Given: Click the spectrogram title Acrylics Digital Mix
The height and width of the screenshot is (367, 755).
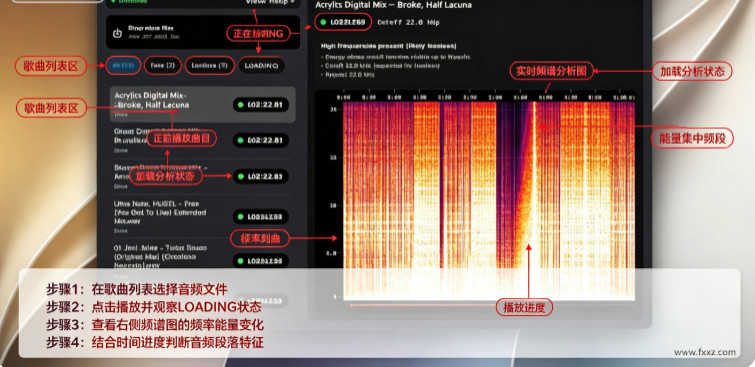Looking at the screenshot, I should (393, 5).
